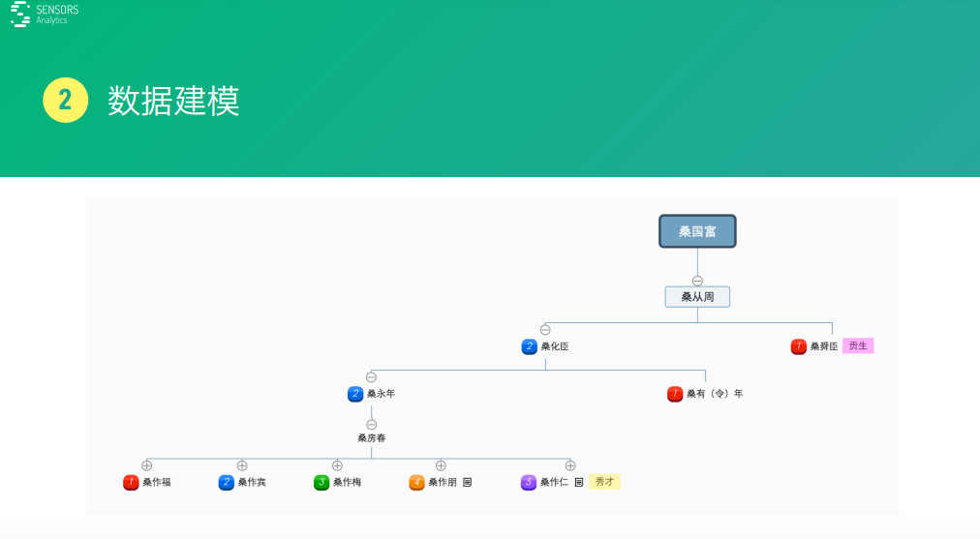The height and width of the screenshot is (539, 980).
Task: Collapse the minus button directly above 桑房春
Action: (x=371, y=424)
